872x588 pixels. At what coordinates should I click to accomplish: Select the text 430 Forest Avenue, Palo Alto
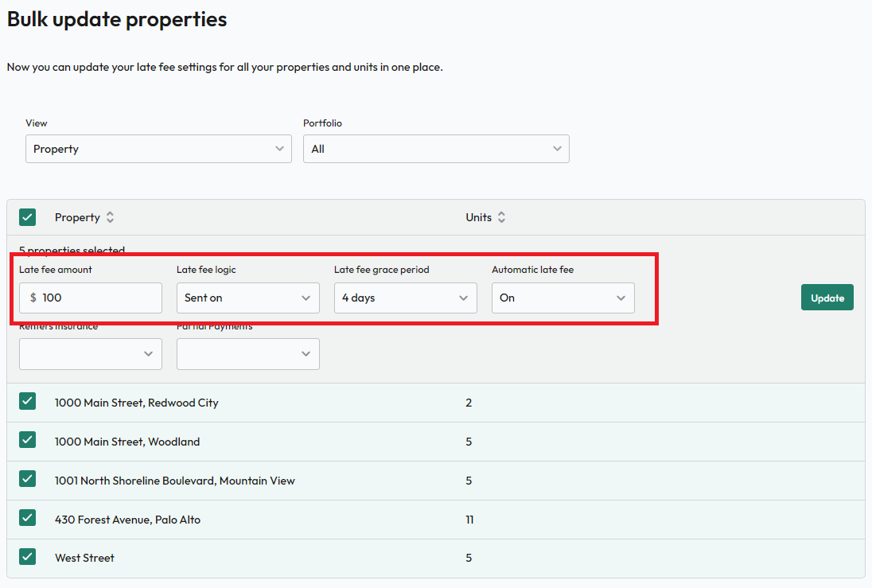click(x=127, y=520)
